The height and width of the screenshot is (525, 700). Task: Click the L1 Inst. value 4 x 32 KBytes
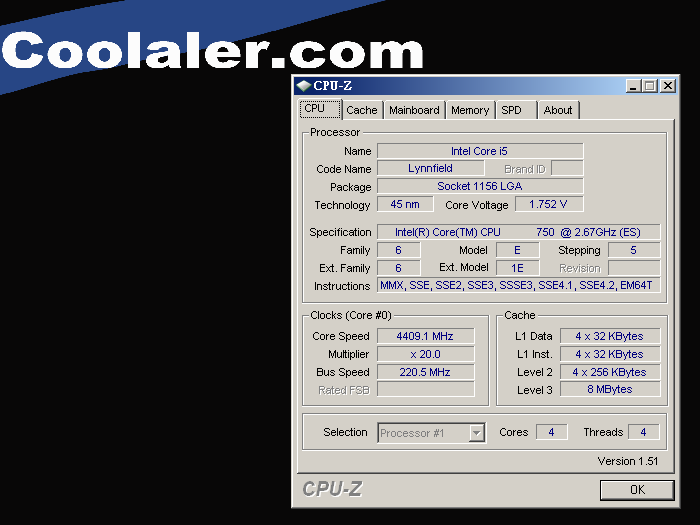point(610,354)
